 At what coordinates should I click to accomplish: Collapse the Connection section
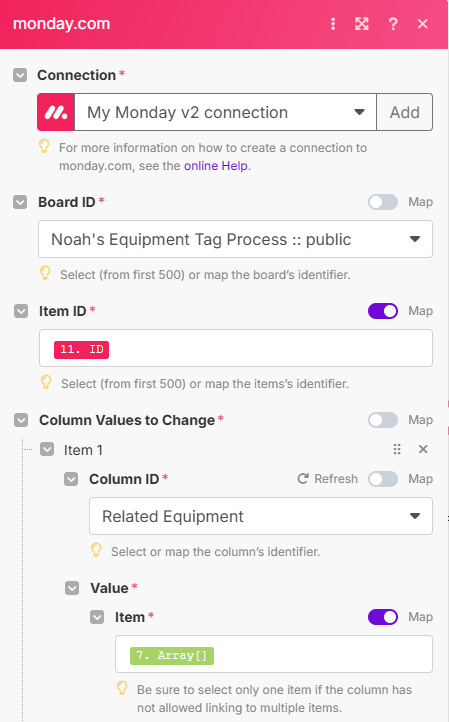(x=20, y=75)
